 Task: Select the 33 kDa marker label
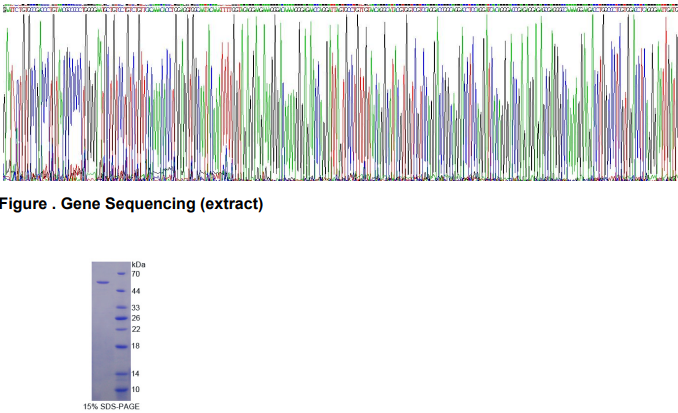coord(136,308)
